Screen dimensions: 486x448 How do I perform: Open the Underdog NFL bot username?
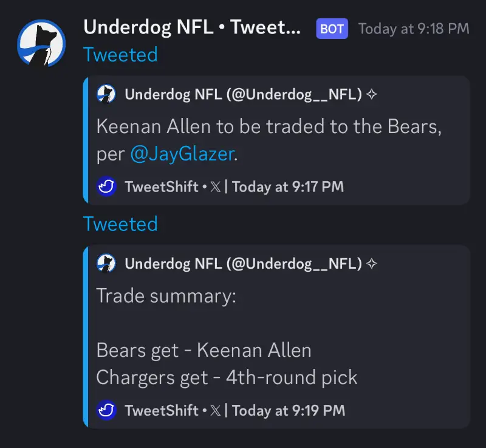[191, 27]
